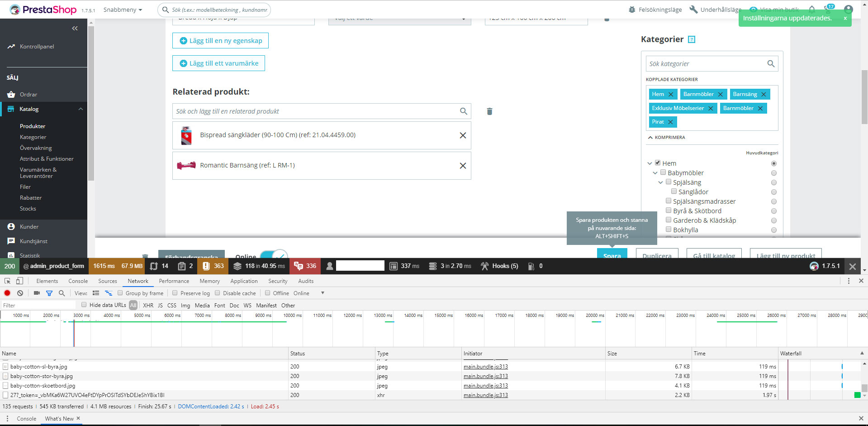
Task: Dismiss the Inställningarna uppdaterades notification
Action: pyautogui.click(x=845, y=19)
